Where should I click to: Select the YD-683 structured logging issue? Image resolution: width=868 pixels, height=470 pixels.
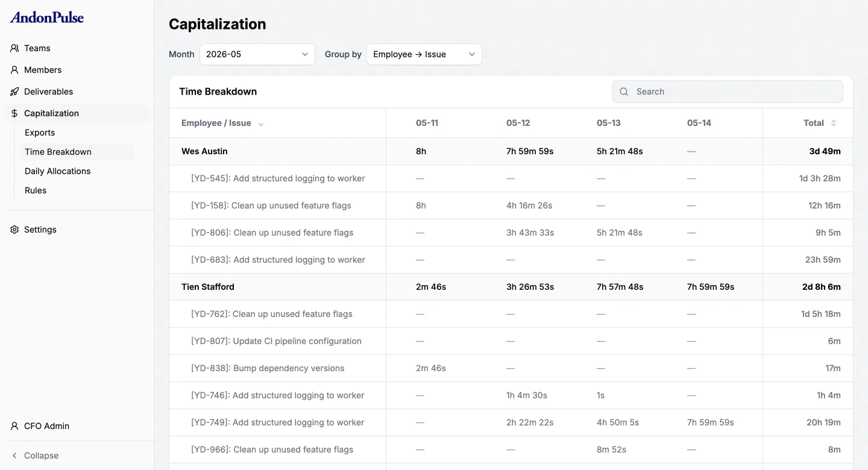pyautogui.click(x=278, y=260)
